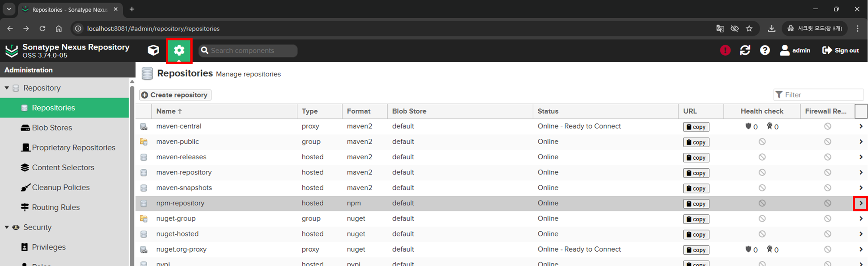Click maven-public group folder icon
Image resolution: width=868 pixels, height=266 pixels.
tap(144, 142)
